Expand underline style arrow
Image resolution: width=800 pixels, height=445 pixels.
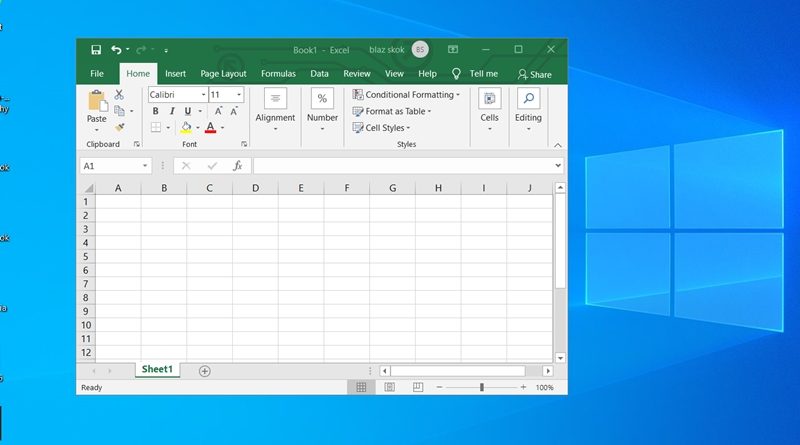coord(200,111)
